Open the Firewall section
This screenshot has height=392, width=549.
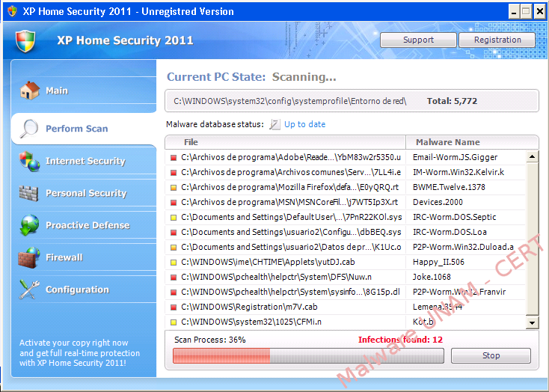[84, 257]
